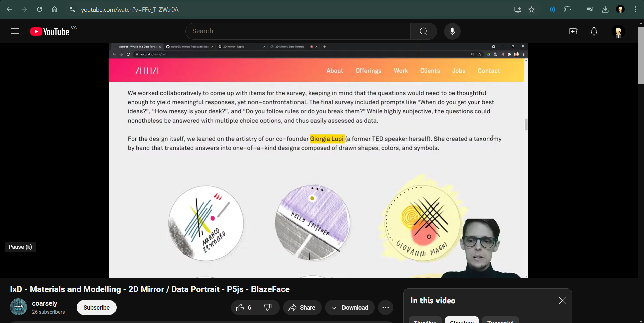View site information in address bar
The height and width of the screenshot is (323, 644).
click(73, 9)
